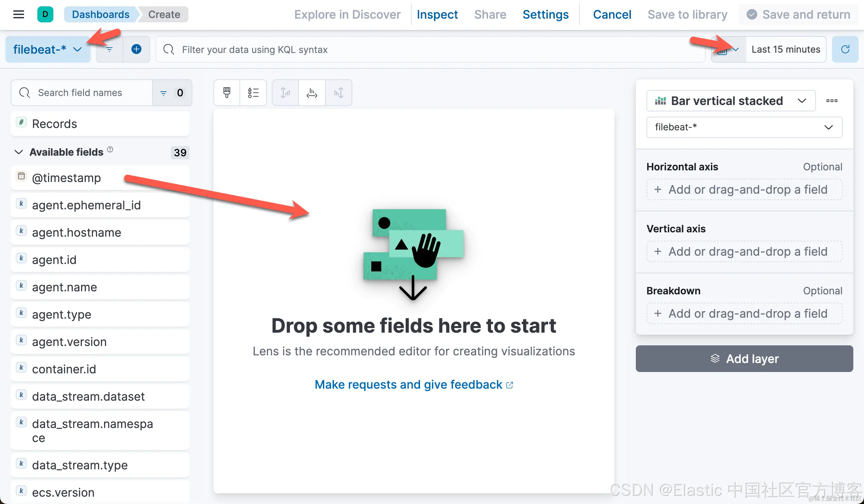The image size is (864, 504).
Task: Open the filebeat-* data view dropdown
Action: [x=48, y=49]
